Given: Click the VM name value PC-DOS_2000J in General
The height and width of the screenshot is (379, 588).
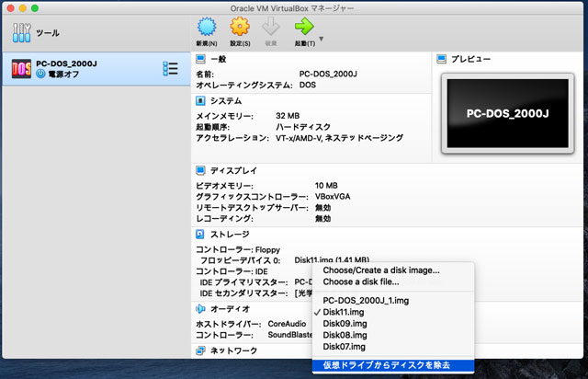Looking at the screenshot, I should 328,74.
